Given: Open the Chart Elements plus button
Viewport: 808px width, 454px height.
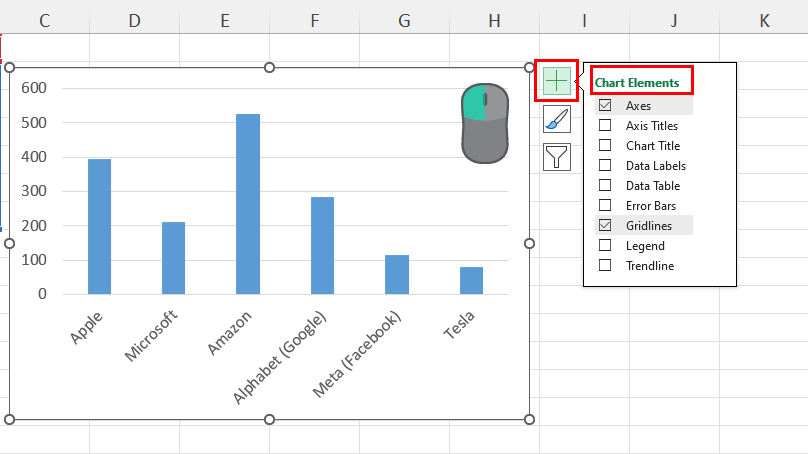Looking at the screenshot, I should [557, 81].
